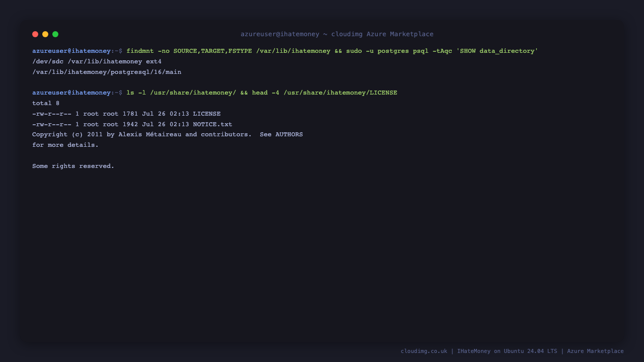Click the green maximize window dot
Image resolution: width=644 pixels, height=362 pixels.
[x=55, y=34]
